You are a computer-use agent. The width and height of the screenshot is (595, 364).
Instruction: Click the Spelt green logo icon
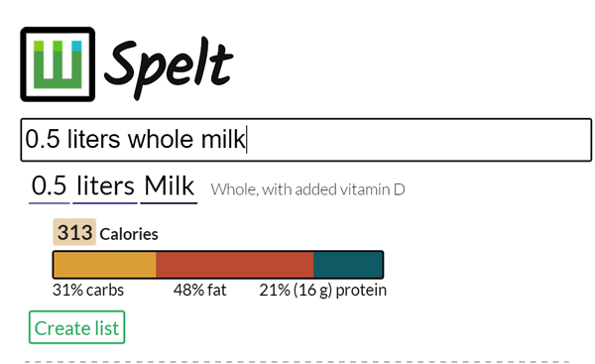[x=58, y=64]
